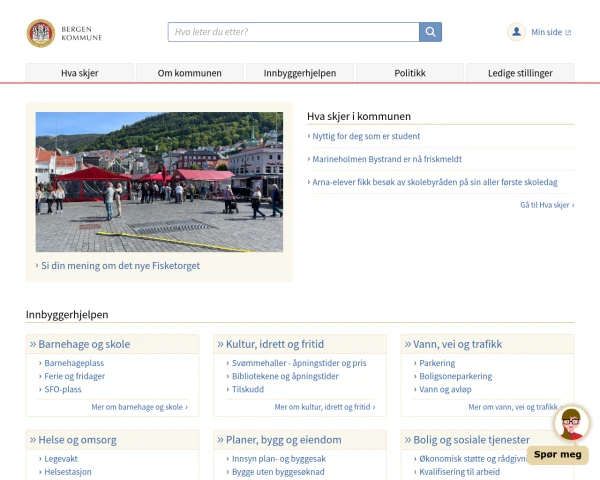Open Nyttig for deg som er student
Image resolution: width=600 pixels, height=480 pixels.
[x=366, y=136]
